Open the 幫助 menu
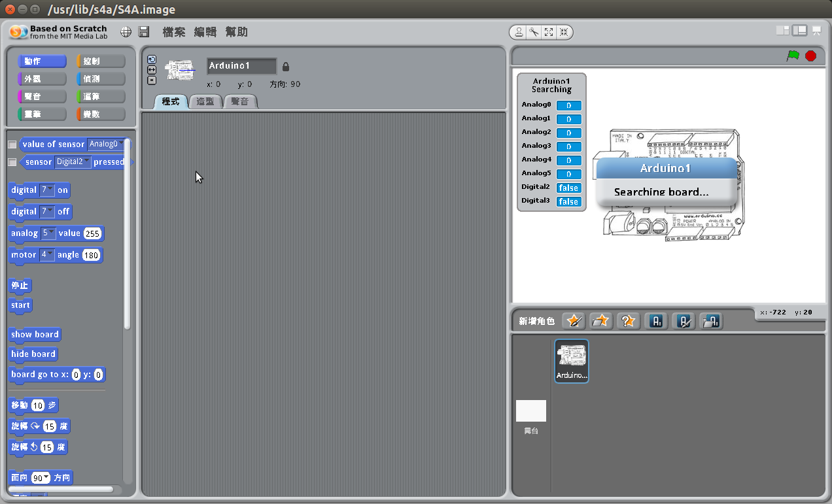The image size is (832, 504). point(236,32)
